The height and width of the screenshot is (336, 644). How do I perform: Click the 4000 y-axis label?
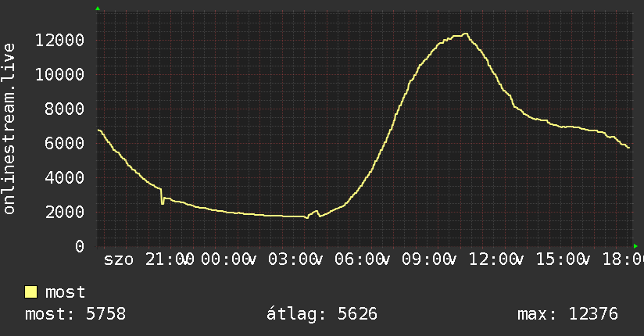65,178
